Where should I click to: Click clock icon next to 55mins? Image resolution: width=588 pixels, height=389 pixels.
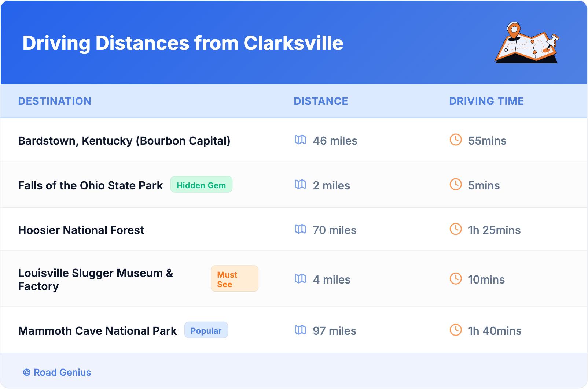(456, 140)
